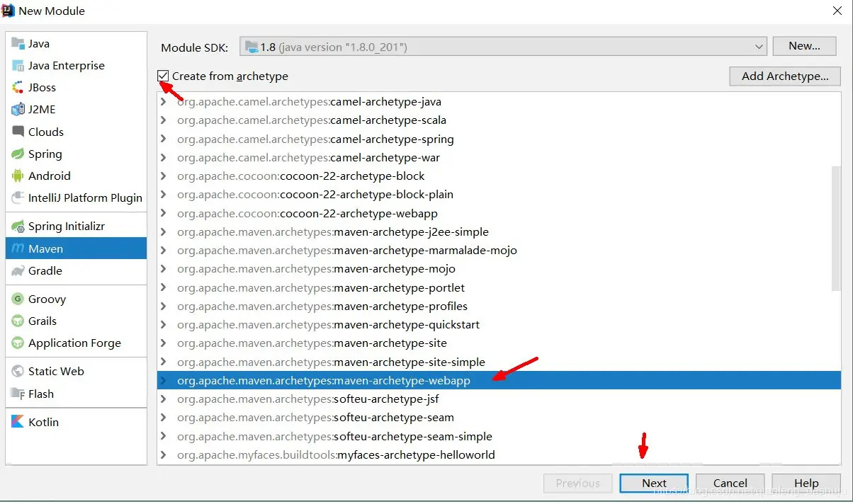Select Java Enterprise module type
Image resolution: width=853 pixels, height=504 pixels.
click(x=77, y=65)
